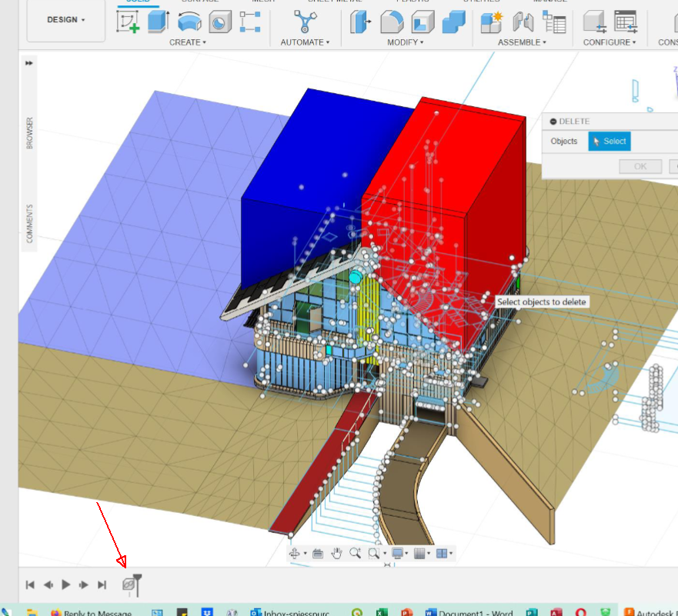Expand the CREATE panel dropdown
This screenshot has height=616, width=678.
(x=188, y=42)
